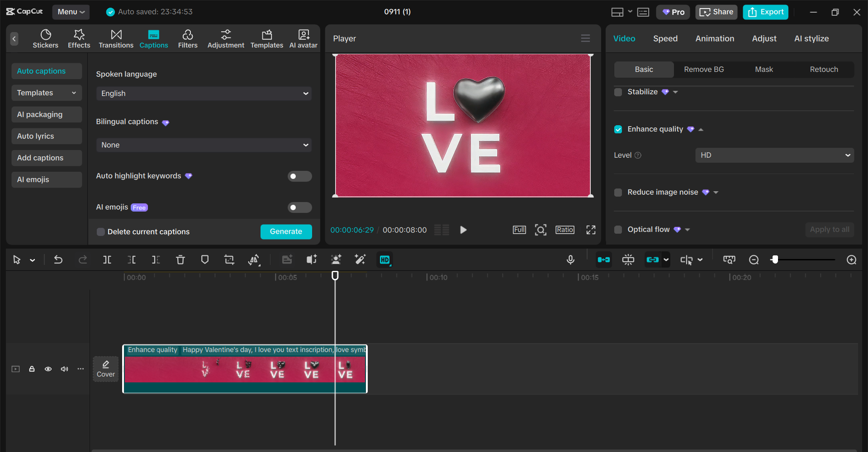Enable the Stabilize checkbox

[x=618, y=92]
